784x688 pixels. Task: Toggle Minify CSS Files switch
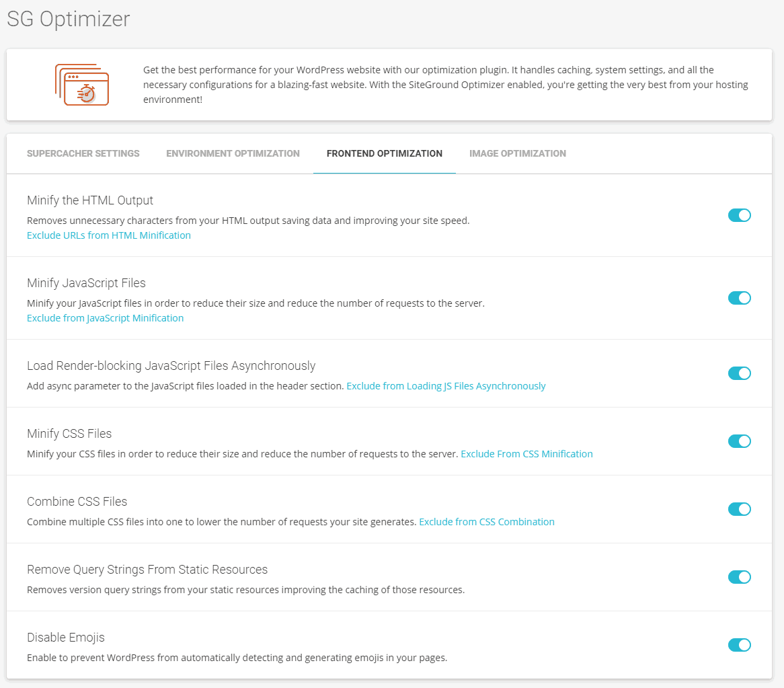pyautogui.click(x=739, y=441)
